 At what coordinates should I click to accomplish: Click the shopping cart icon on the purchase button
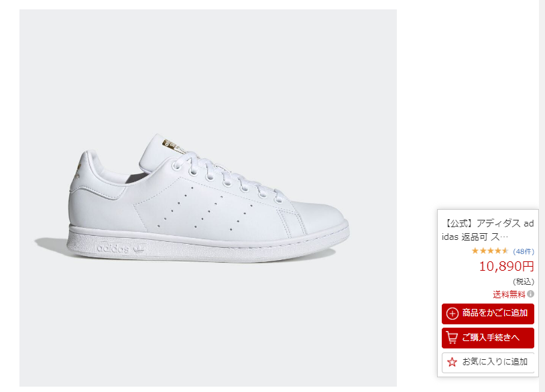[x=452, y=338]
